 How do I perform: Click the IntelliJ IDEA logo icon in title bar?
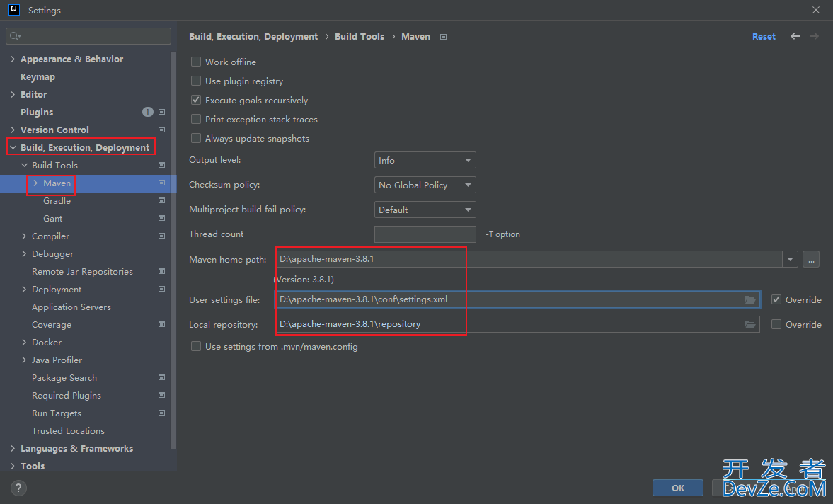[x=14, y=10]
